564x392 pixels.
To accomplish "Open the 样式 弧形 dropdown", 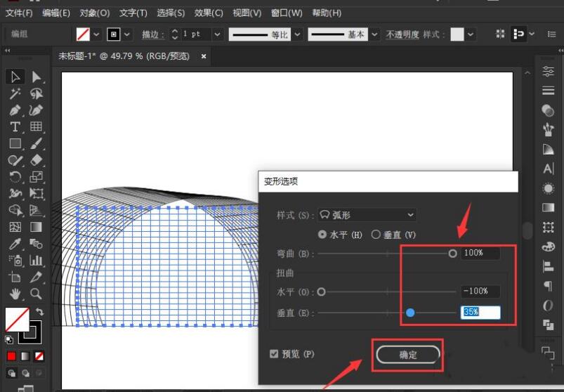I will [x=367, y=214].
